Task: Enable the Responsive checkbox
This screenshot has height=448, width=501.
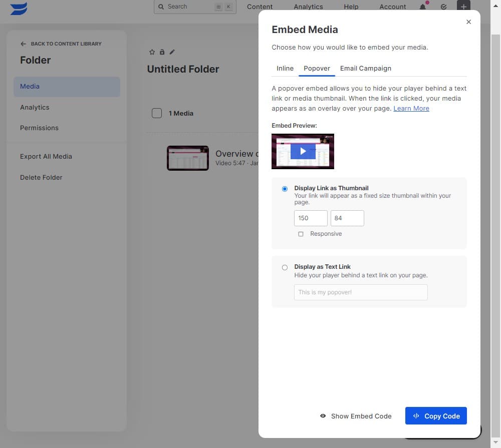Action: tap(301, 234)
